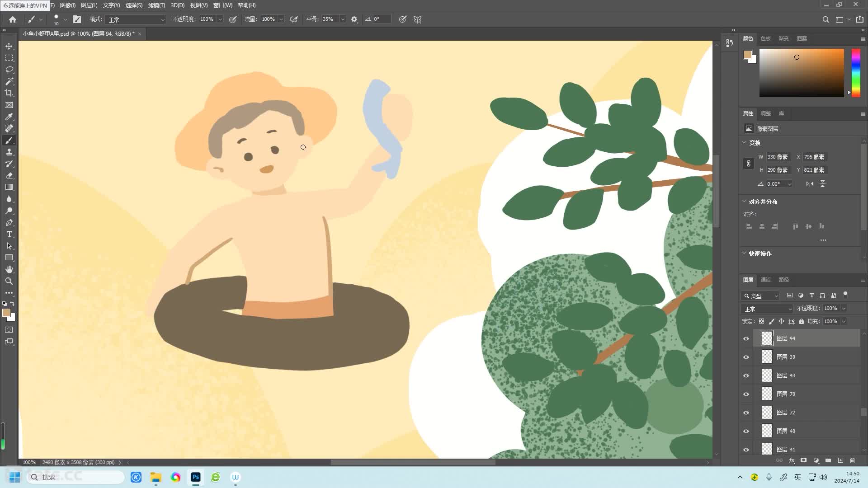Image resolution: width=868 pixels, height=488 pixels.
Task: Click the width W 330 像素 field
Action: tap(778, 157)
